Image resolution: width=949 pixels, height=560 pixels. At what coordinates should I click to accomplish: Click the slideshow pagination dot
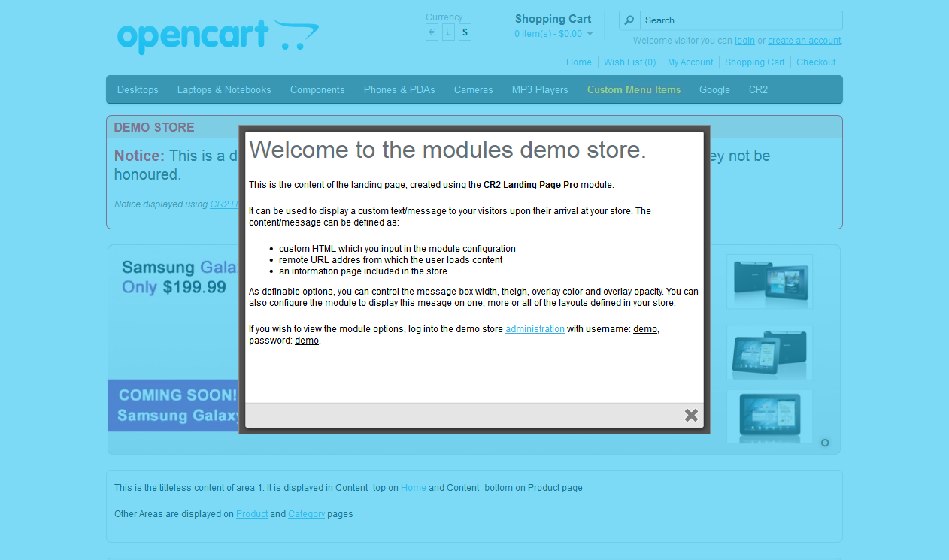click(x=825, y=443)
